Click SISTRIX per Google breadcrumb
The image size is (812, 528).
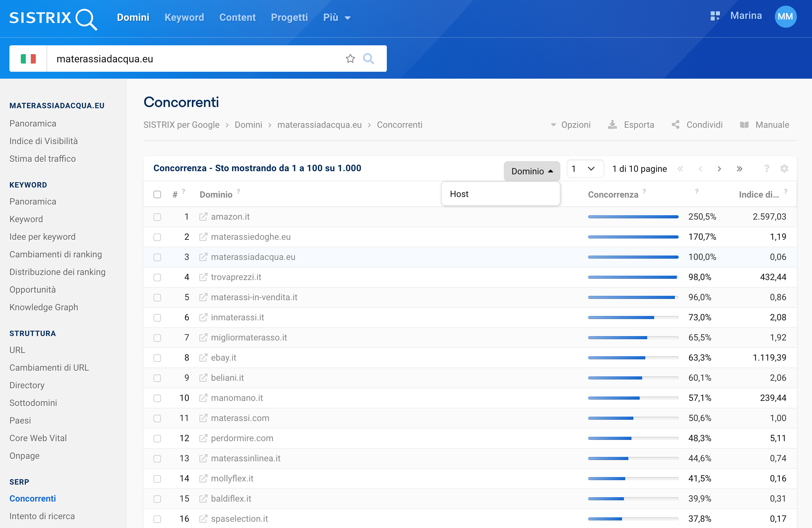(181, 125)
